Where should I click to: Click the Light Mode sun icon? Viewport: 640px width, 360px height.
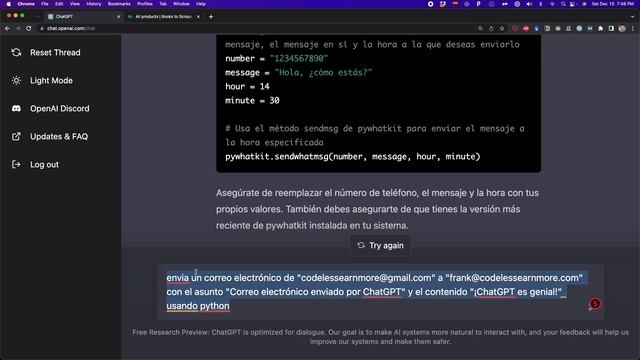16,80
